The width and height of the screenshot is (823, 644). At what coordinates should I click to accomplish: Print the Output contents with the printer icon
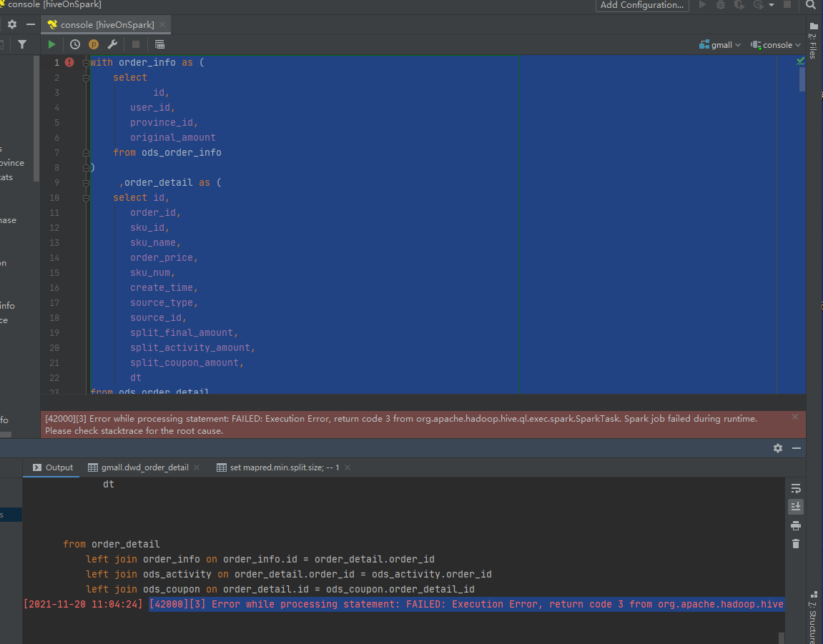coord(795,525)
